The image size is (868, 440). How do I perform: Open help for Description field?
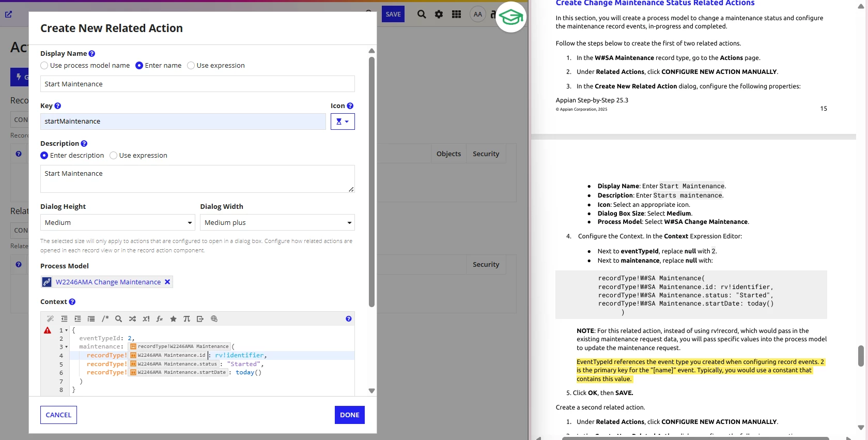coord(84,144)
